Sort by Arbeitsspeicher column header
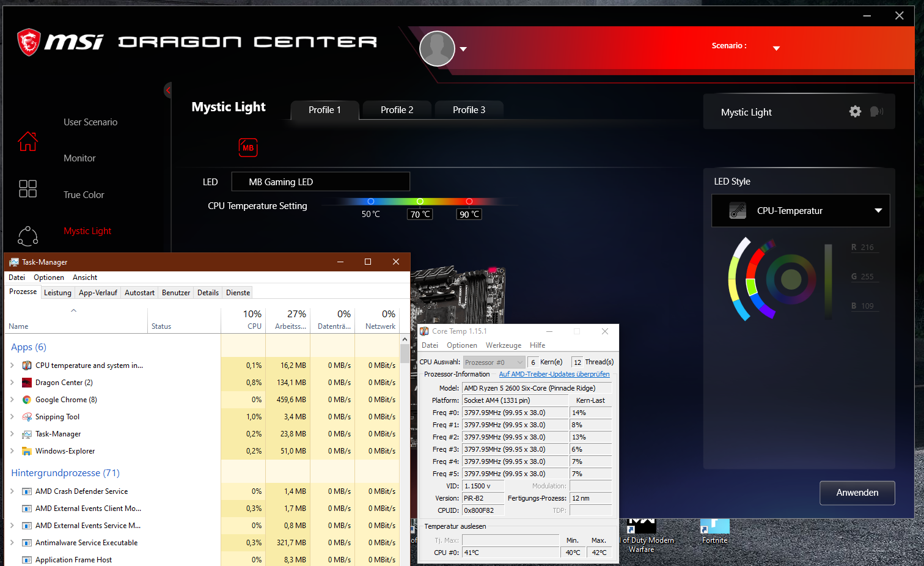Viewport: 924px width, 566px height. coord(288,319)
